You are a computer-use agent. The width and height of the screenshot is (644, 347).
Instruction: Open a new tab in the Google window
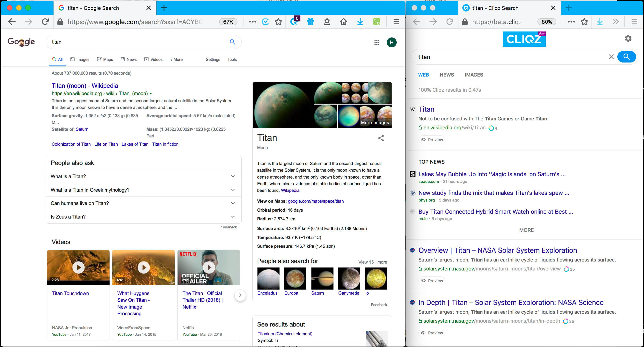pos(164,8)
